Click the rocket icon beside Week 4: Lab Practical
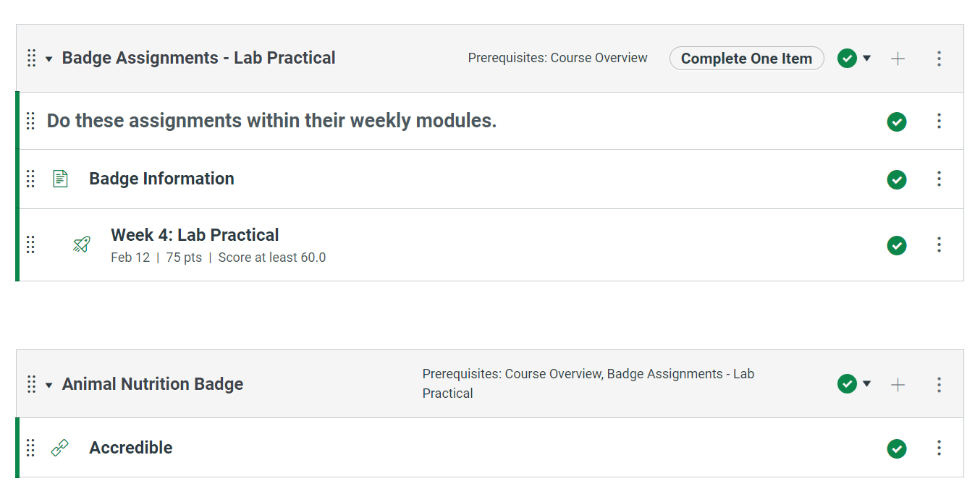Viewport: 980px width, 502px height. (82, 244)
